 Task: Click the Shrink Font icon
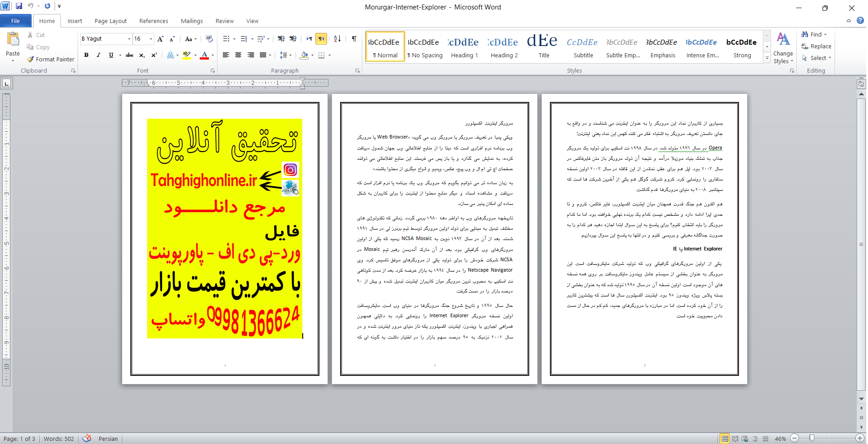click(172, 39)
